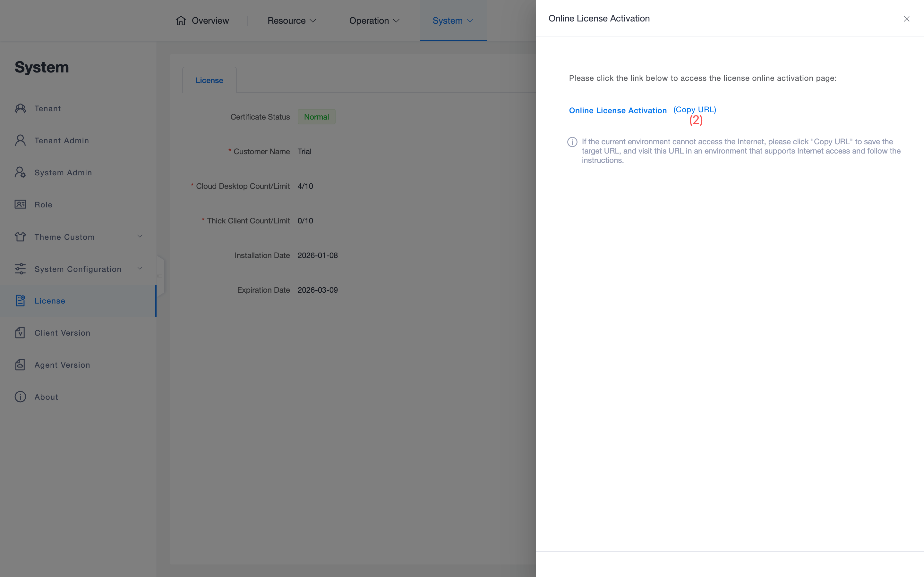
Task: Select the License tab
Action: point(209,80)
